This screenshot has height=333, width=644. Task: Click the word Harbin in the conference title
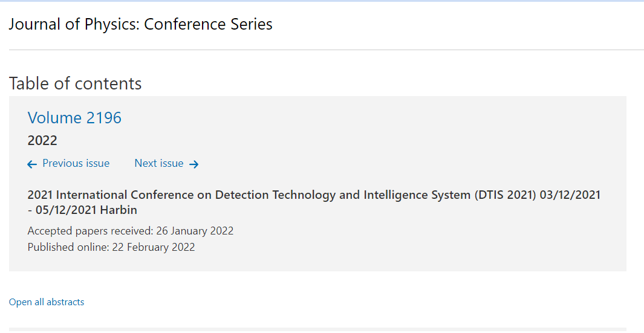pyautogui.click(x=119, y=210)
